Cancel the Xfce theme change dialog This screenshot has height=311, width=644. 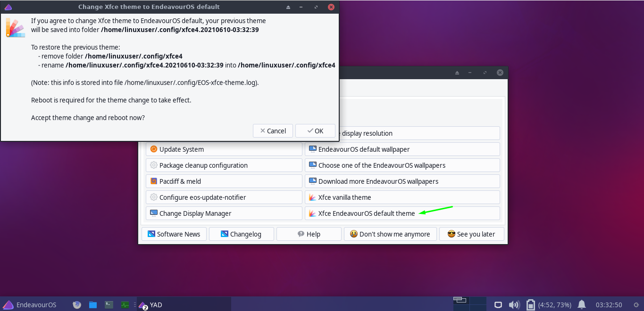[x=273, y=131]
